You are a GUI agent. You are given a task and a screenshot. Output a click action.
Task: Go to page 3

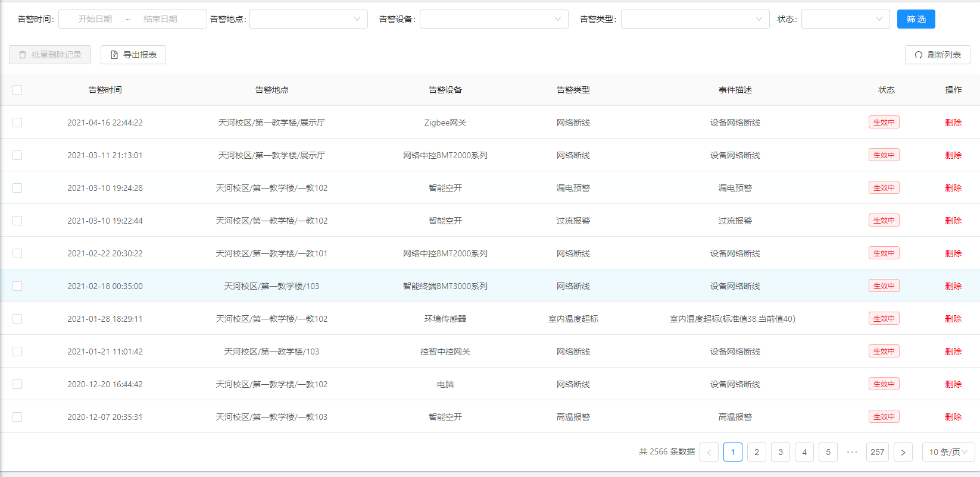781,452
